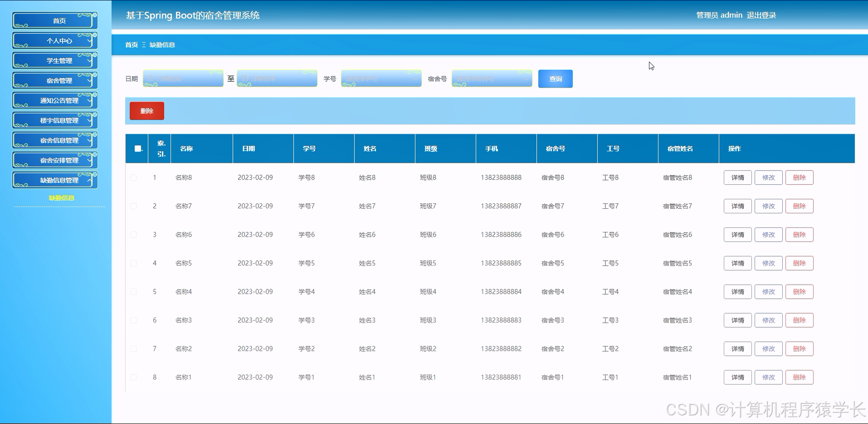
Task: Open the 学号 select dropdown
Action: pos(381,79)
